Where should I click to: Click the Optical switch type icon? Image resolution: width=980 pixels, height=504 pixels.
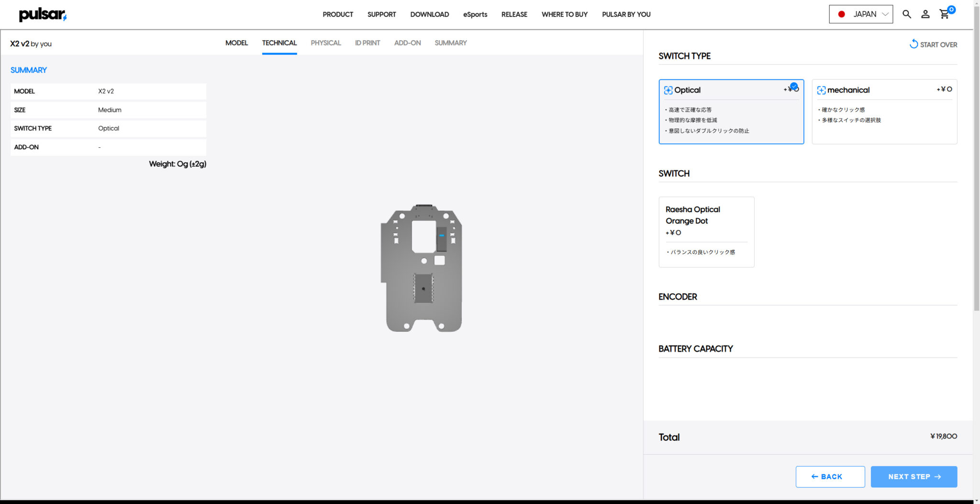[668, 89]
